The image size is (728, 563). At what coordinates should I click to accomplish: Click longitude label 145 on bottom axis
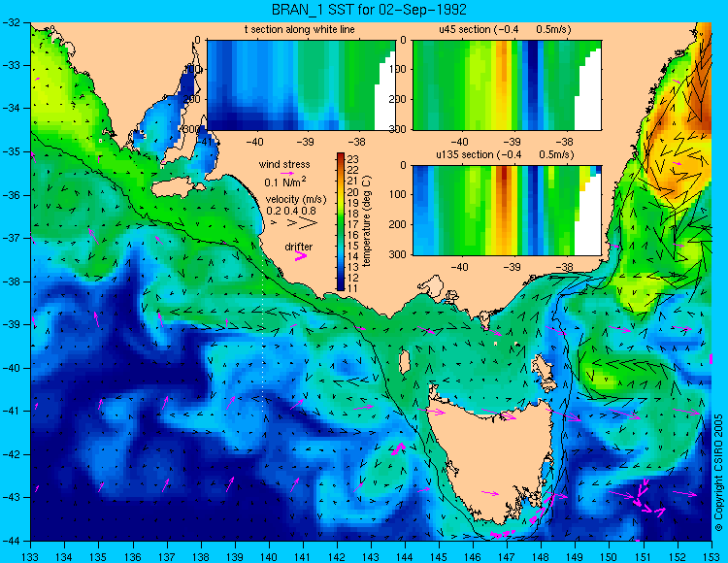(439, 557)
